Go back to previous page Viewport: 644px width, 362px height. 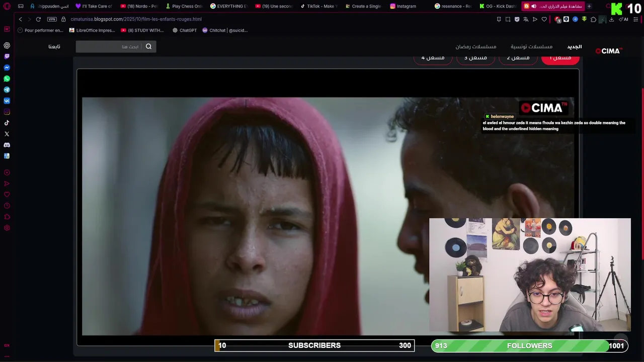point(20,19)
